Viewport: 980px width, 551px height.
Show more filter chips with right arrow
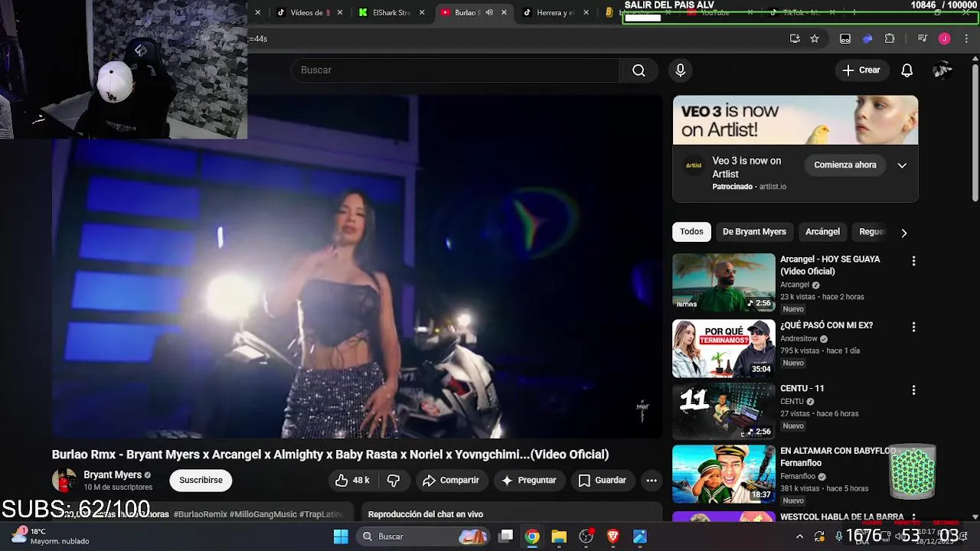(x=903, y=233)
